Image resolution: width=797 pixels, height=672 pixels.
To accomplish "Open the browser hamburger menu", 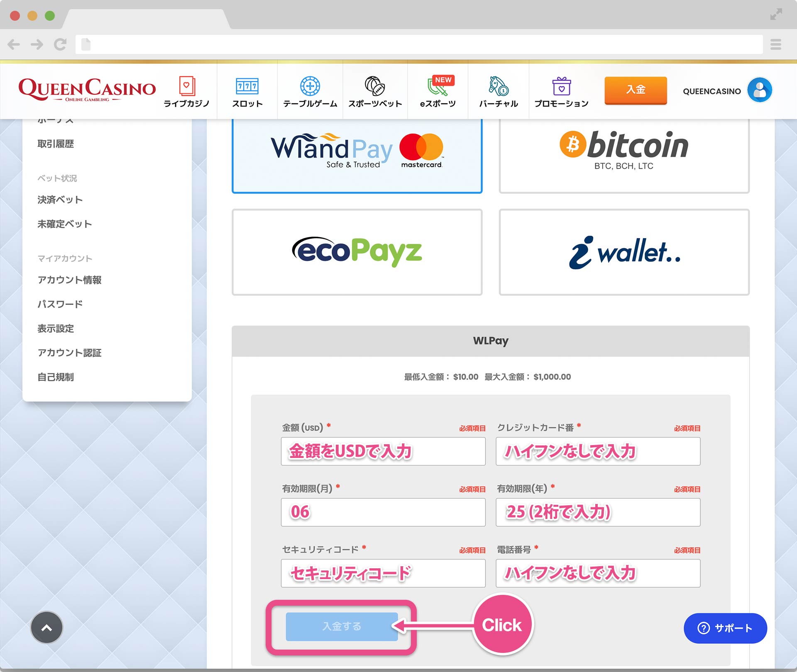I will pyautogui.click(x=776, y=44).
